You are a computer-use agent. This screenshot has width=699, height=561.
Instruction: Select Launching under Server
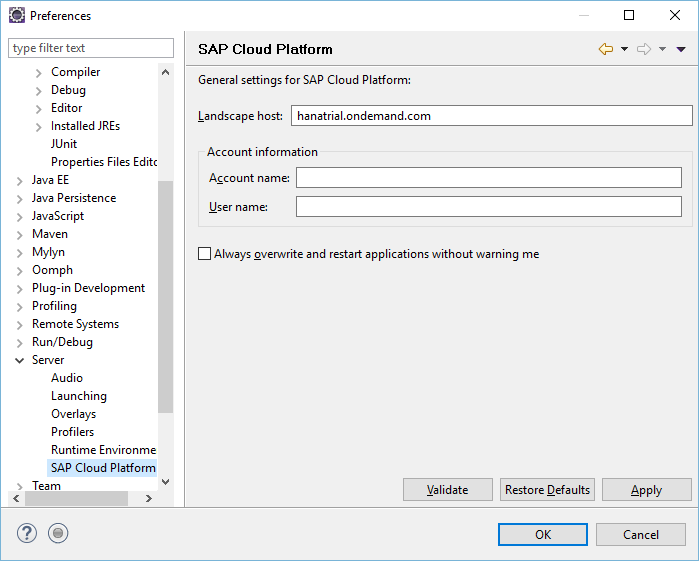click(x=79, y=396)
